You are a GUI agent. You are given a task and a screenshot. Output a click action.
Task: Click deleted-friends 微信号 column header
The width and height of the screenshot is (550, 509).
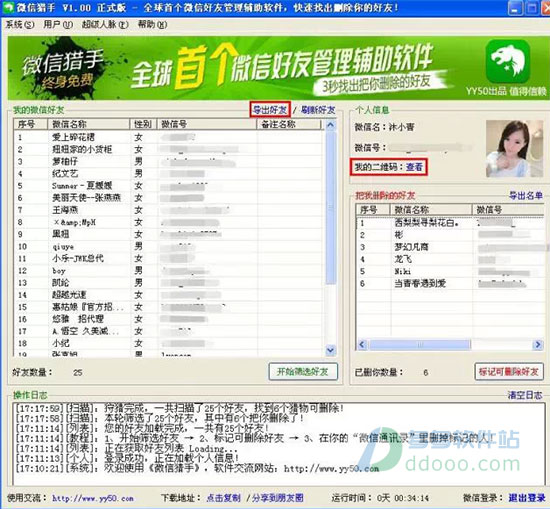508,210
